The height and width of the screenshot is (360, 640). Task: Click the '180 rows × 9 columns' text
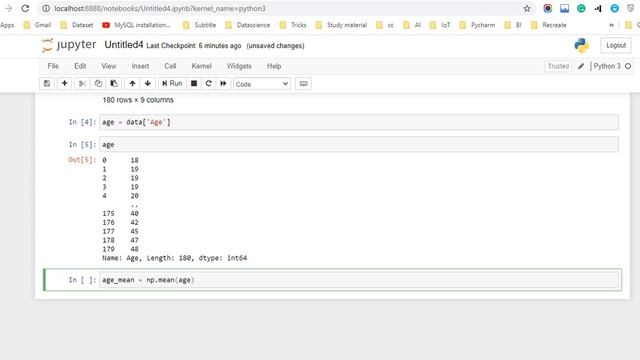(138, 100)
